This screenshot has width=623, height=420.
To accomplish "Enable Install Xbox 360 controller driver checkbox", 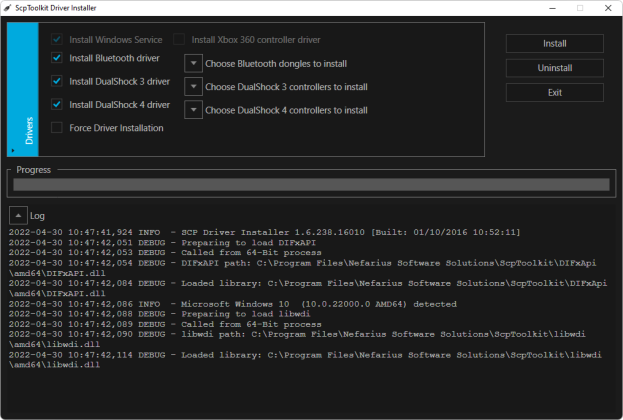I will (179, 39).
